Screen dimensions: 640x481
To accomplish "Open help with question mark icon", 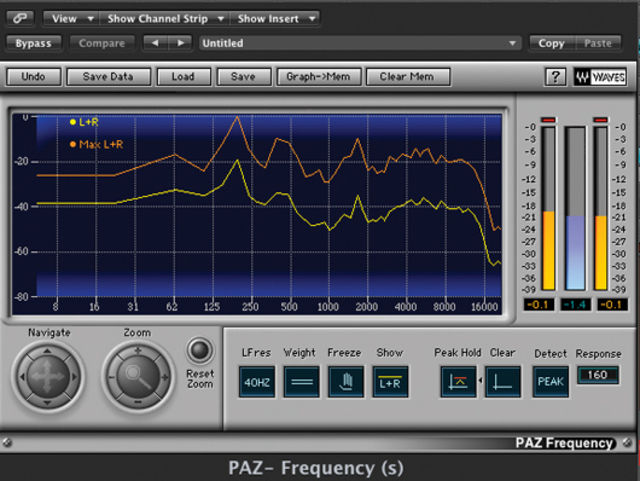I will point(556,77).
